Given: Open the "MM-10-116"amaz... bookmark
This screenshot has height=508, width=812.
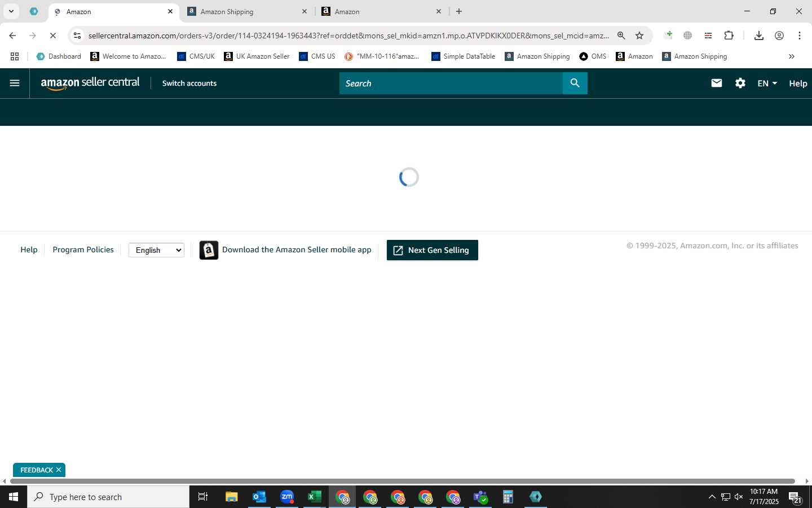Looking at the screenshot, I should tap(382, 56).
